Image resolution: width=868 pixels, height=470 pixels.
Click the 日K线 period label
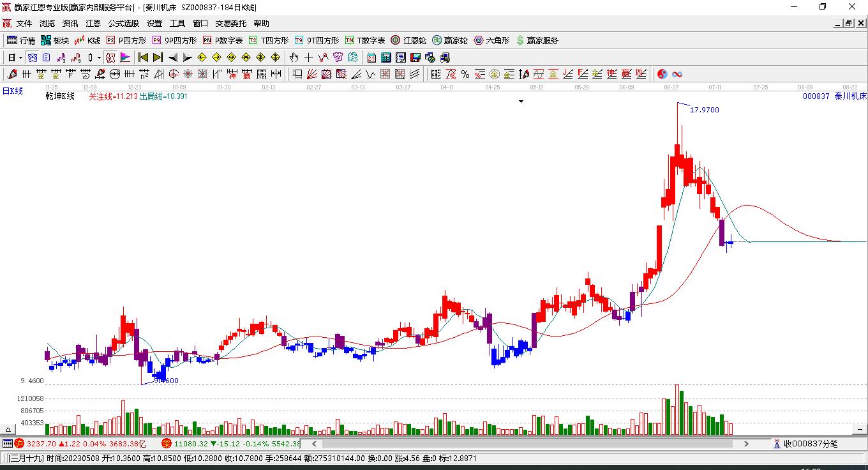tap(12, 91)
